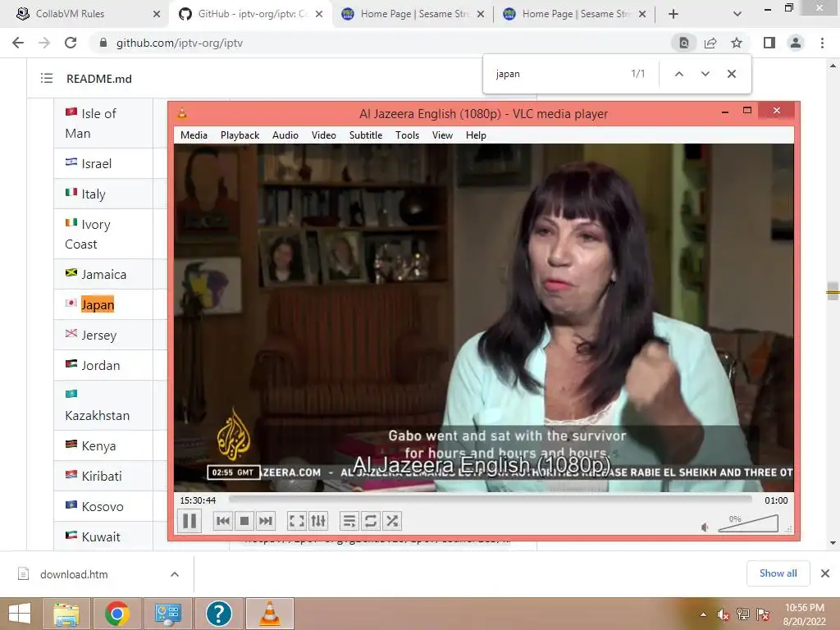The height and width of the screenshot is (630, 840).
Task: Open Windows Start menu
Action: pyautogui.click(x=20, y=614)
